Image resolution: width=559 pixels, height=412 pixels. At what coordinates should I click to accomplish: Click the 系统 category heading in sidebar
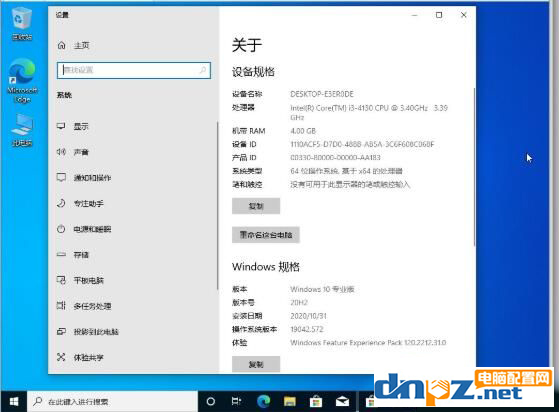coord(64,95)
